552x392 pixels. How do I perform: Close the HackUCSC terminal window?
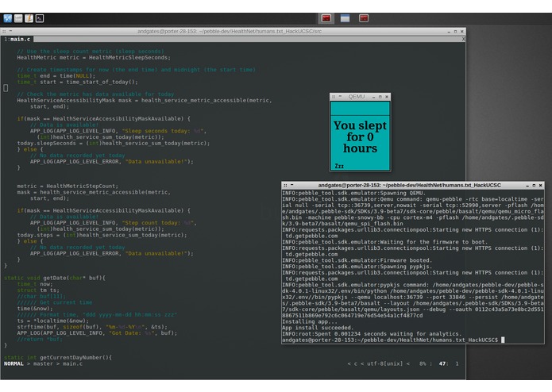pyautogui.click(x=540, y=185)
